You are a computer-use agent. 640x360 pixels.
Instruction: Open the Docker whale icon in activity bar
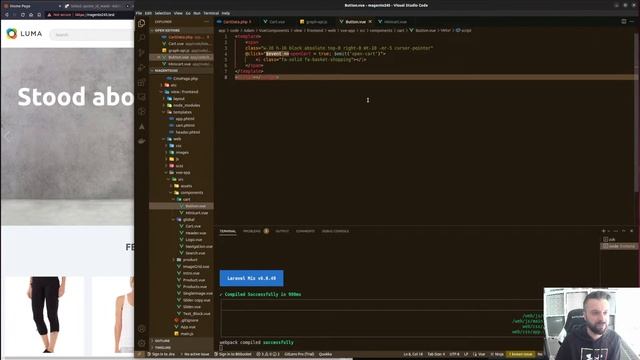pos(142,141)
